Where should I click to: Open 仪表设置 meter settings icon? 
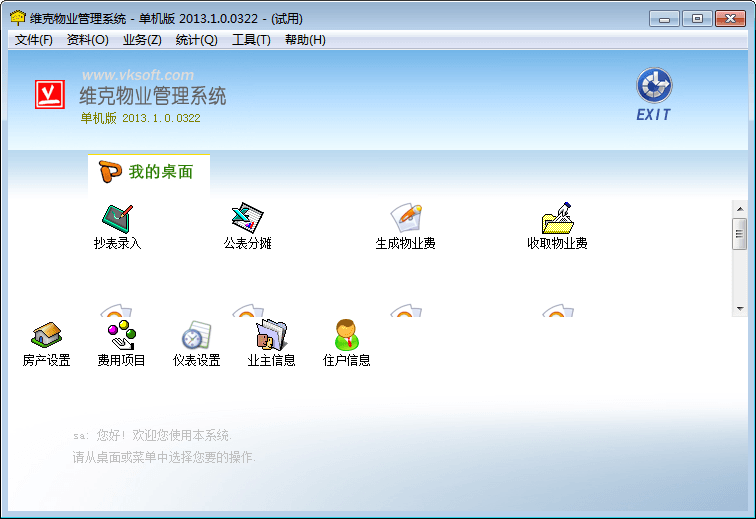pos(196,336)
